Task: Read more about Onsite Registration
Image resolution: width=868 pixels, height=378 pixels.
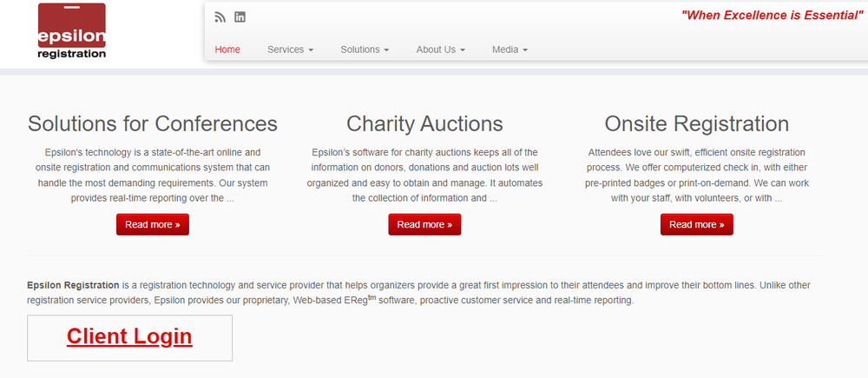Action: tap(696, 224)
